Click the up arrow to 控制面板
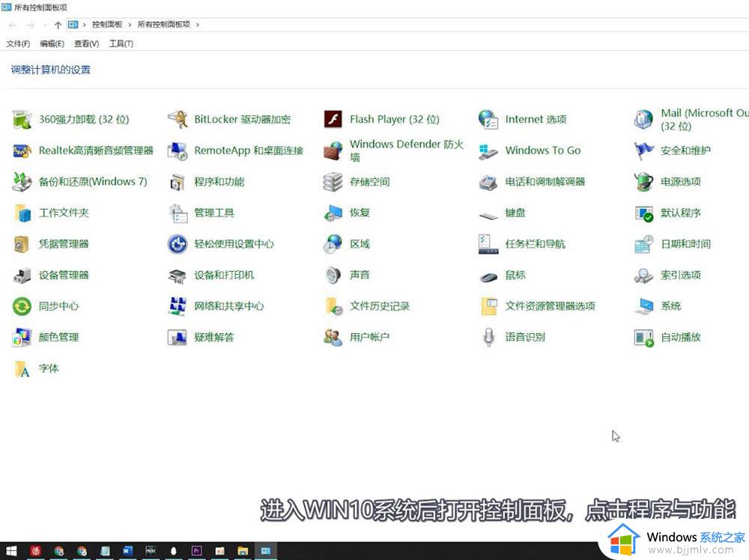The width and height of the screenshot is (749, 560). click(x=57, y=24)
